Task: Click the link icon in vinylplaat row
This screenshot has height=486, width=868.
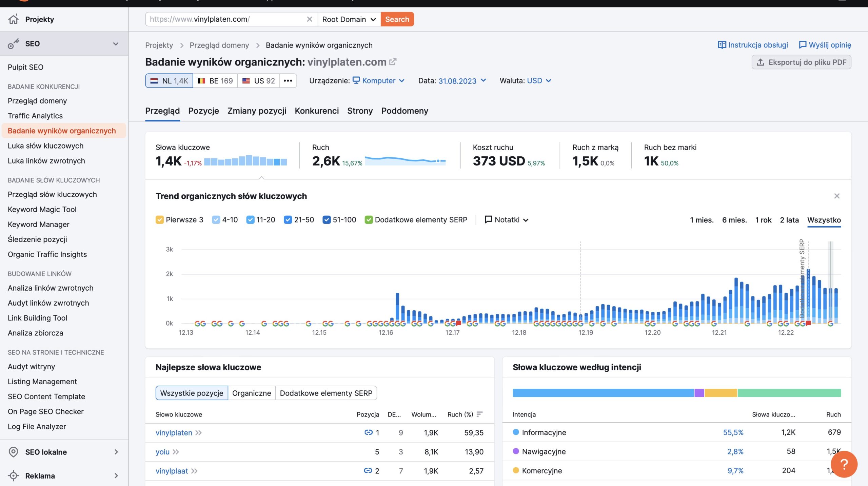Action: coord(368,471)
